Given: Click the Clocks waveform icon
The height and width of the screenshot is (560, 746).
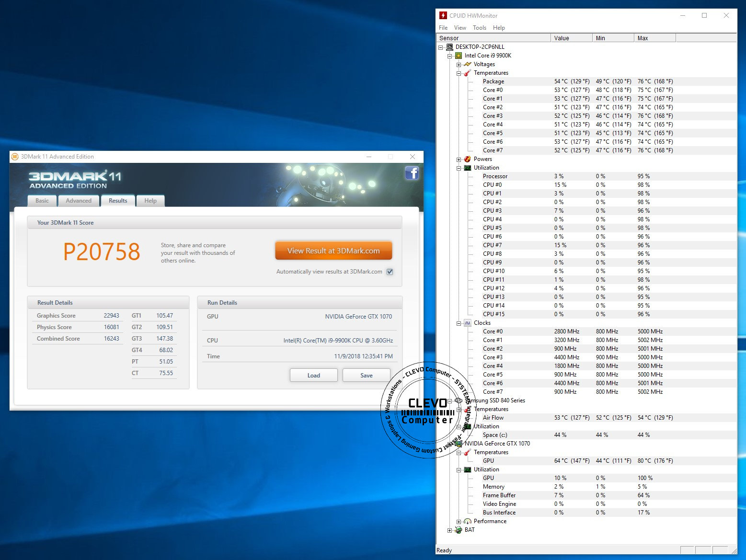Looking at the screenshot, I should pos(468,323).
